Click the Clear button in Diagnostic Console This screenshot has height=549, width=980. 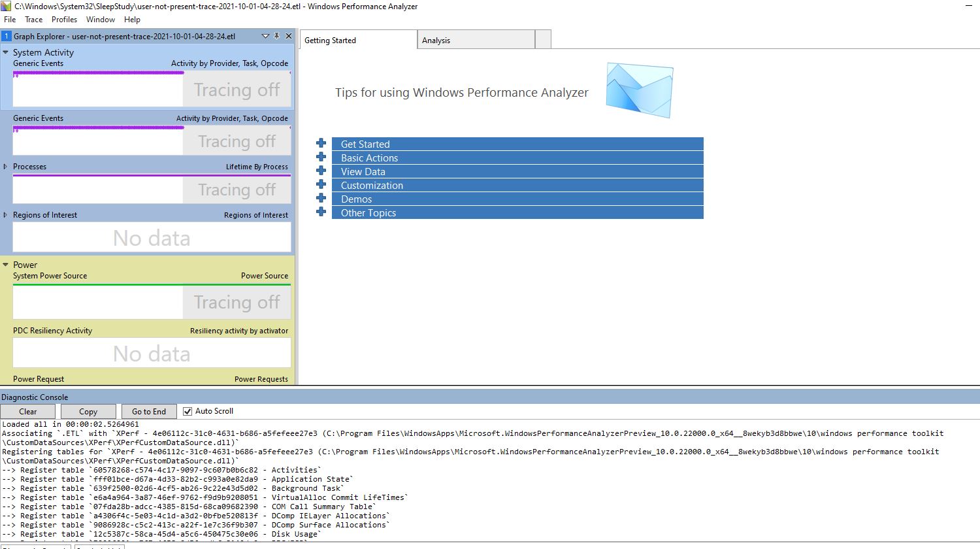click(27, 411)
